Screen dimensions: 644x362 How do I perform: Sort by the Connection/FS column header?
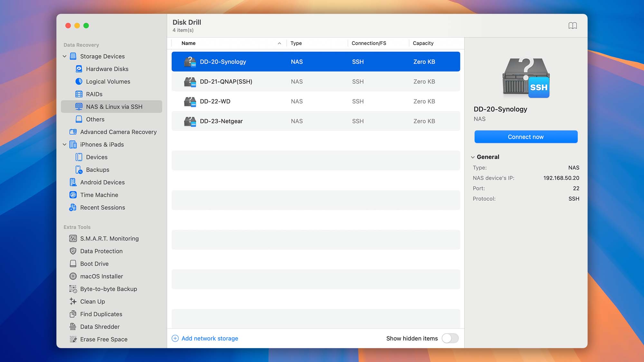click(x=369, y=43)
